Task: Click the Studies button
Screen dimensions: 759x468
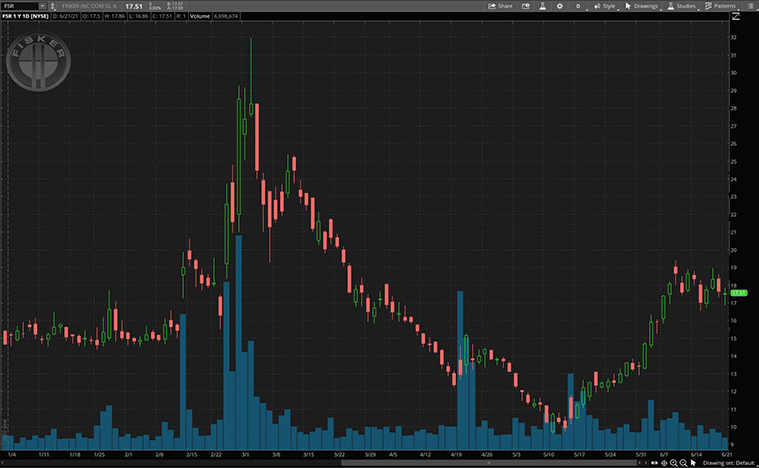Action: 681,6
